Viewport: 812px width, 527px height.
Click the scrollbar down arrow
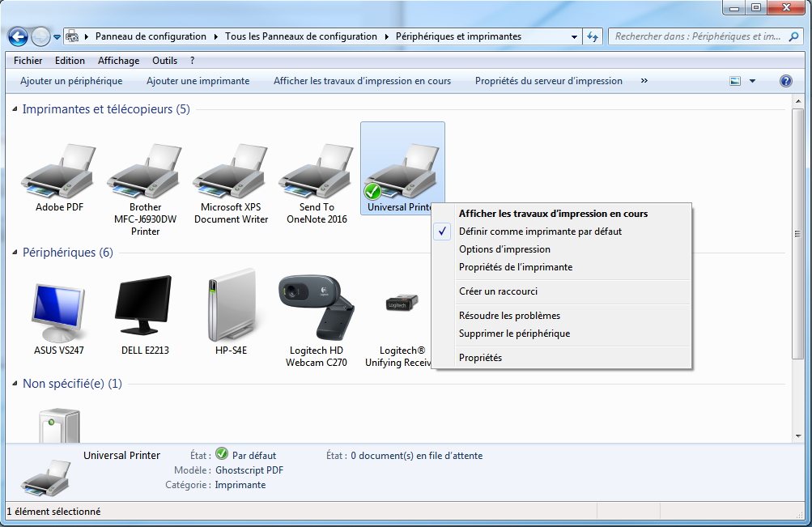pos(797,436)
